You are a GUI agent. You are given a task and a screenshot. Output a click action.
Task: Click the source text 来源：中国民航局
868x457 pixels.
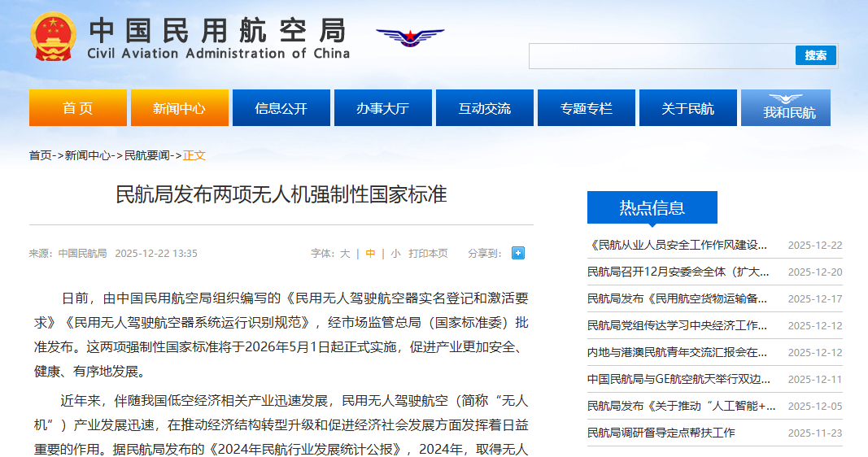pos(68,254)
